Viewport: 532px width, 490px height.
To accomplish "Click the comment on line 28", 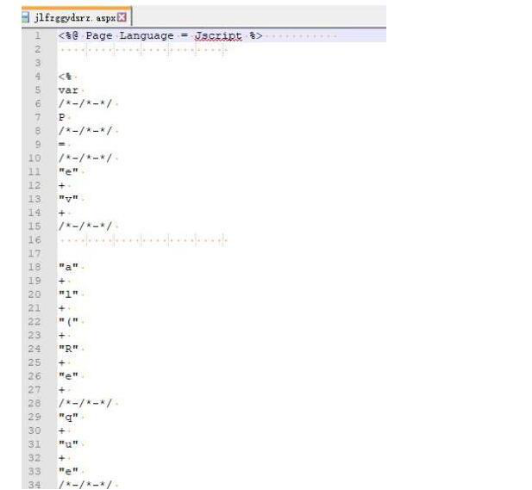I will [x=85, y=403].
